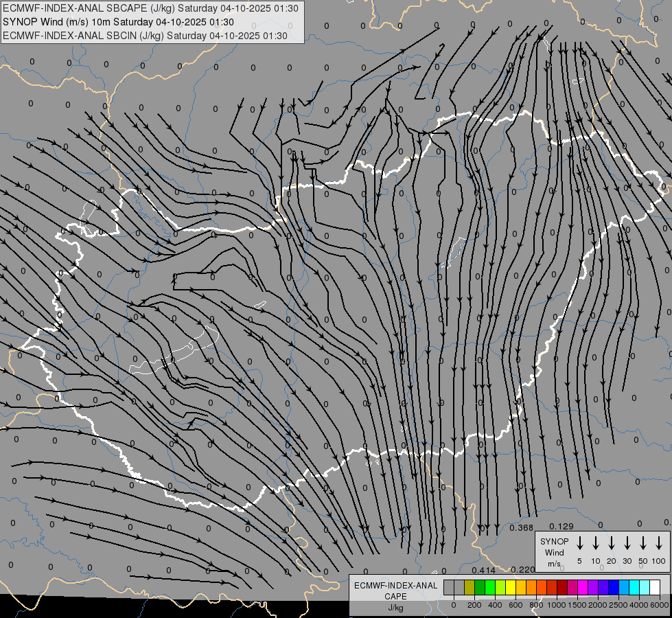The height and width of the screenshot is (618, 672).
Task: Click the SYNOP label in wind legend
Action: pos(554,541)
